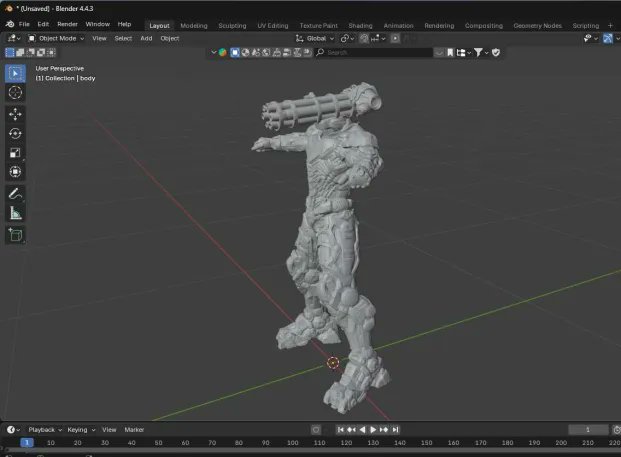Click the timeline horizontal scrollbar
Screen dimensions: 621x457
point(313,451)
